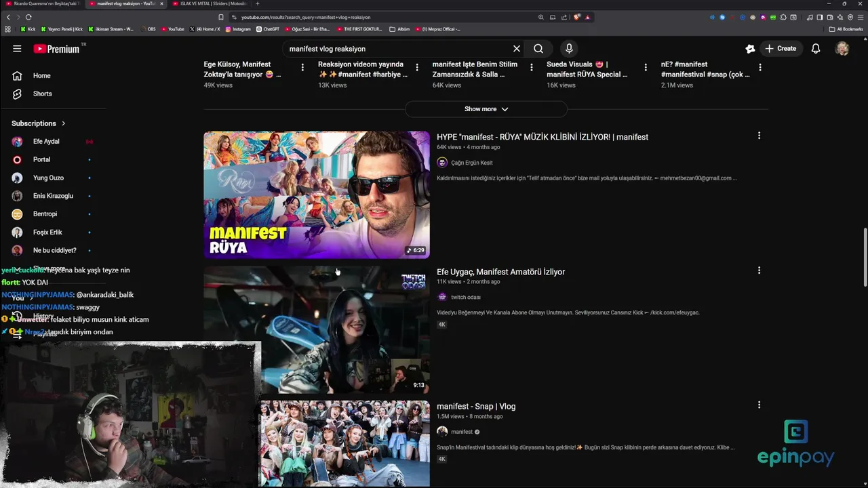The image size is (868, 488).
Task: Open the Brave Rewards triangle icon
Action: point(587,17)
